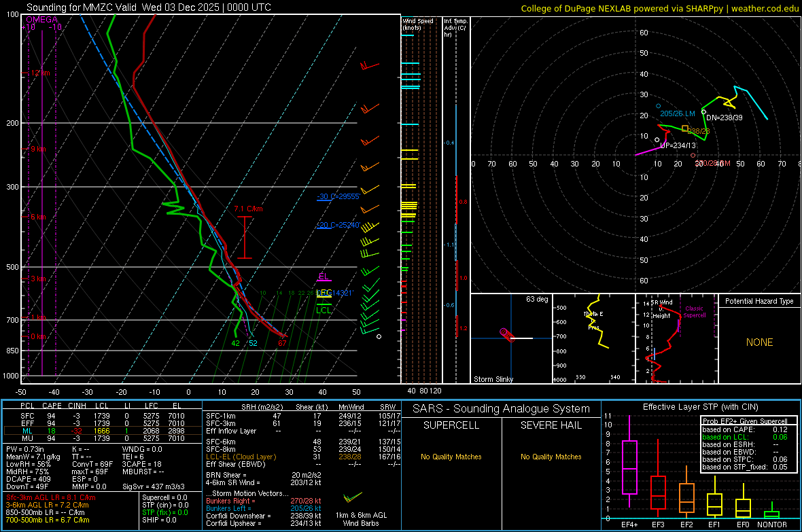The width and height of the screenshot is (802, 532).
Task: Click the 205/26 LM hodograph label
Action: 677,113
